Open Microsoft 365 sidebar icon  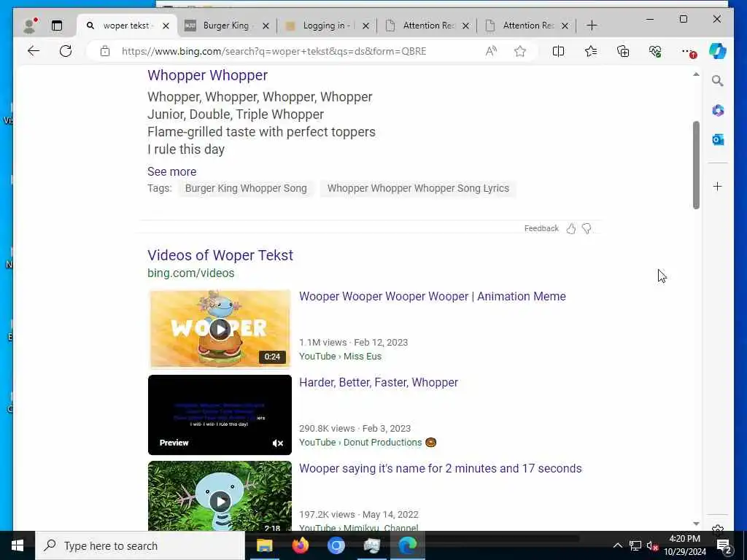pyautogui.click(x=718, y=111)
